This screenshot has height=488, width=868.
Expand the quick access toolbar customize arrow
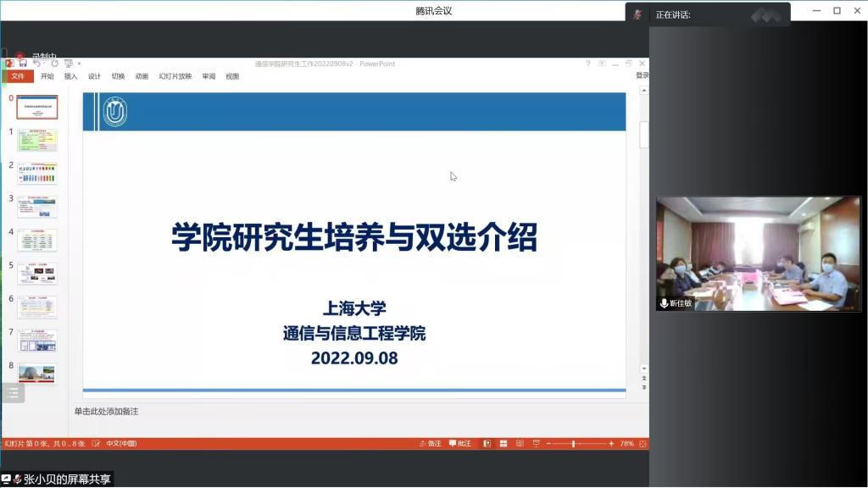coord(79,64)
